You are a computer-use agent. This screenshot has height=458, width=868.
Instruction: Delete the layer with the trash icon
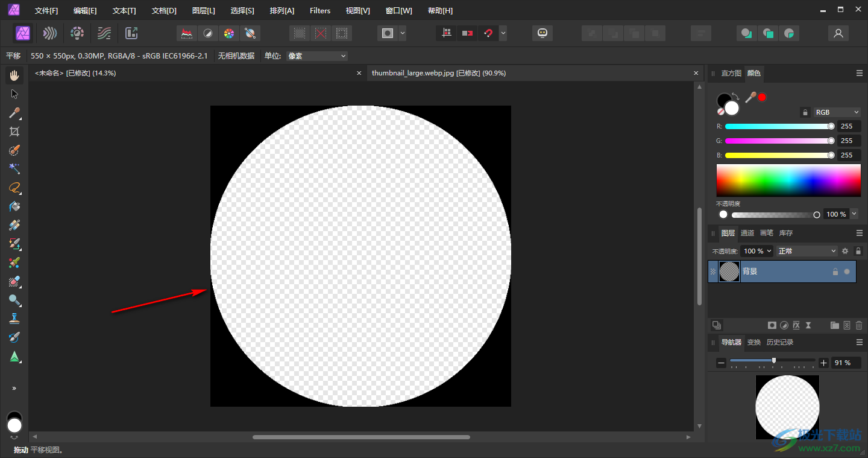(x=859, y=325)
